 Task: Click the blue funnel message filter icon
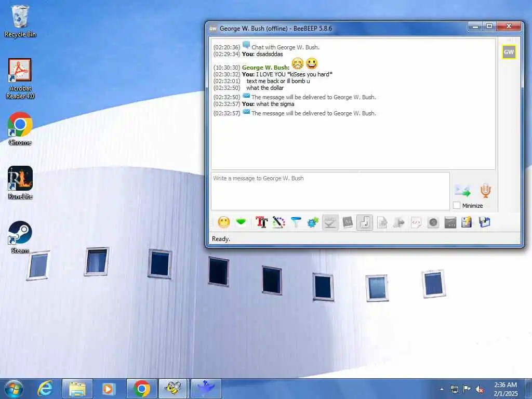coord(296,222)
